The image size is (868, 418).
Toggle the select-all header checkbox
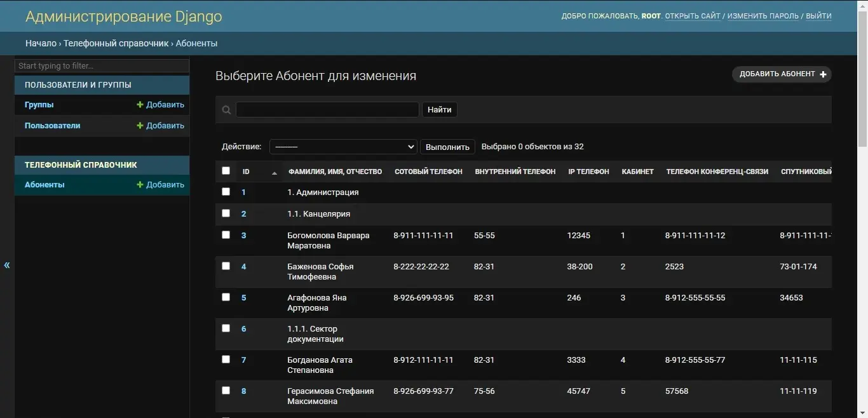tap(226, 171)
